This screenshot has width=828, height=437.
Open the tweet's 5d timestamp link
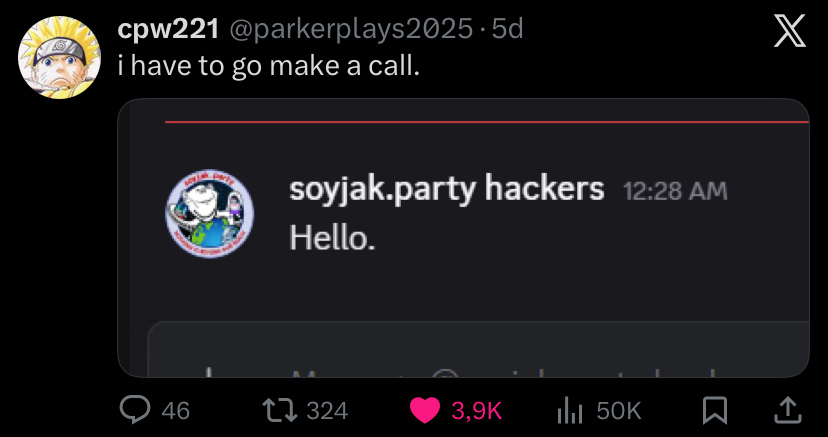508,30
